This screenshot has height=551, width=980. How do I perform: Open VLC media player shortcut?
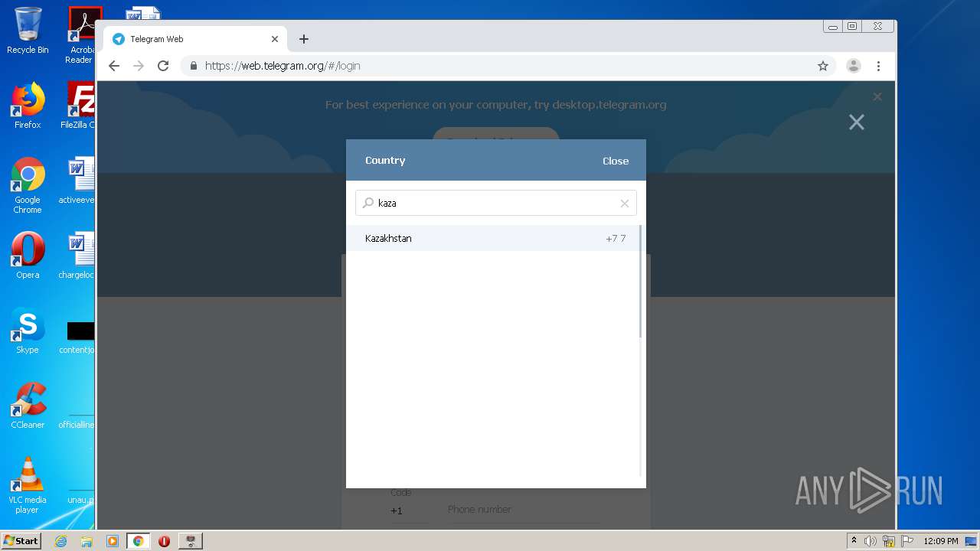(28, 485)
